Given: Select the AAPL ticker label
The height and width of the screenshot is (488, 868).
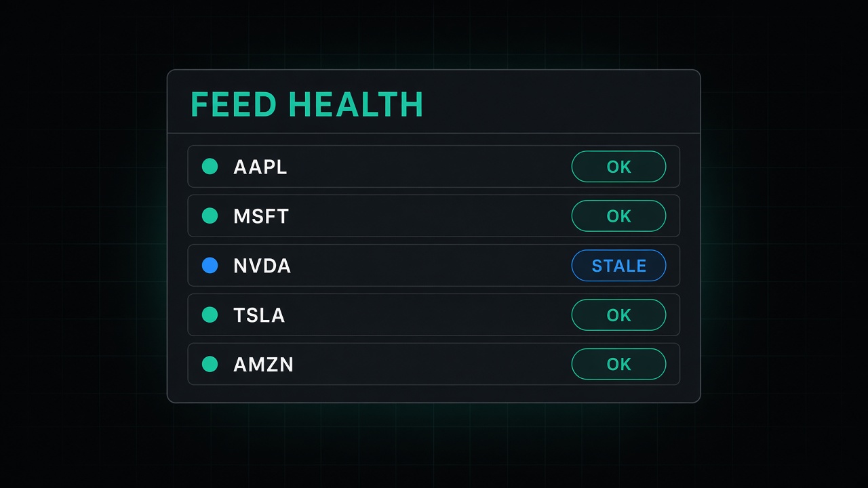Looking at the screenshot, I should (x=260, y=167).
